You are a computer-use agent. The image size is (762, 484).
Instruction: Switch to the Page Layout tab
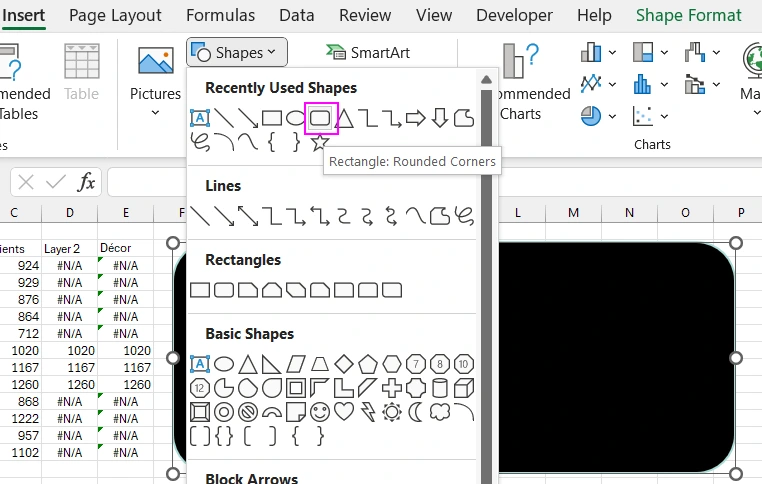[x=115, y=15]
